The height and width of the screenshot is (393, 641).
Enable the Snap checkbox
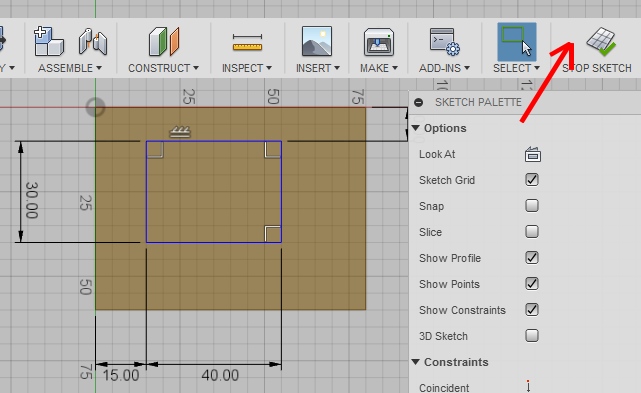click(532, 205)
